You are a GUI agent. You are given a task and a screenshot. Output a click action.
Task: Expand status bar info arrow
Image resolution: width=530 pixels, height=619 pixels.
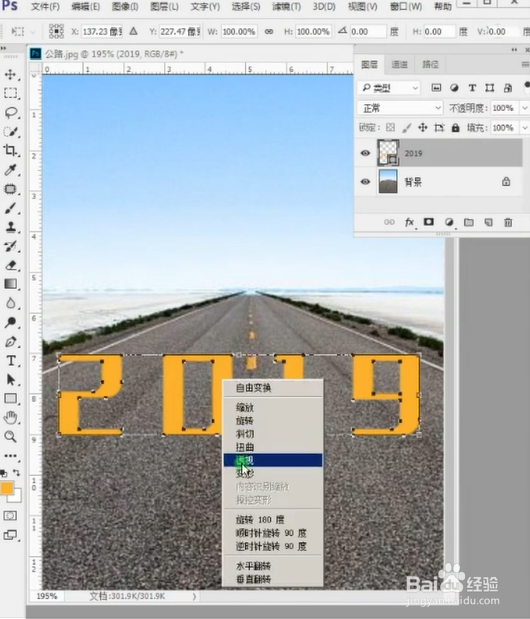(194, 596)
